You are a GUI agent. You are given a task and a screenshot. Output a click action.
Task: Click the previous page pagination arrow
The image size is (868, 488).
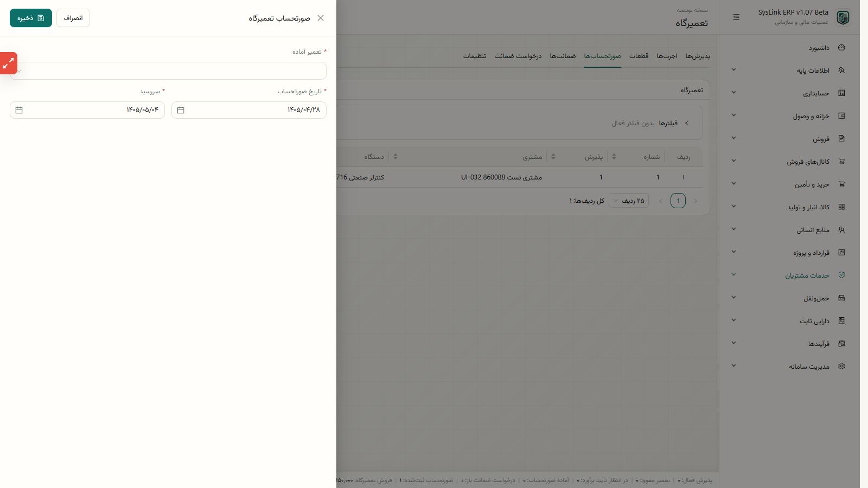tap(695, 201)
